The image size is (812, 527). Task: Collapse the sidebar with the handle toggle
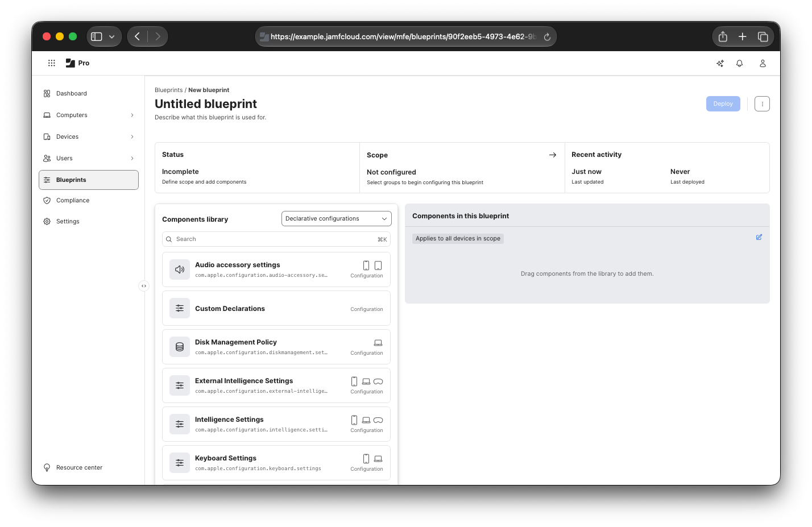coord(144,286)
